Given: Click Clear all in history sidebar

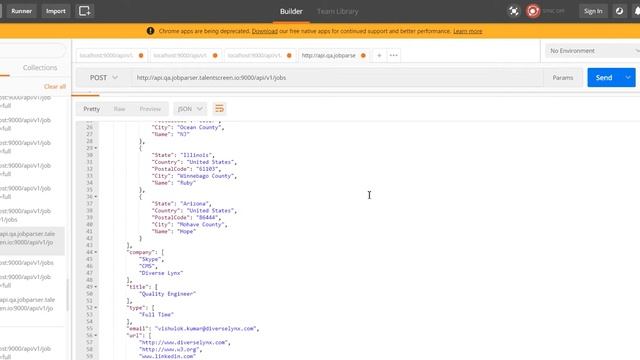Looking at the screenshot, I should pyautogui.click(x=55, y=87).
